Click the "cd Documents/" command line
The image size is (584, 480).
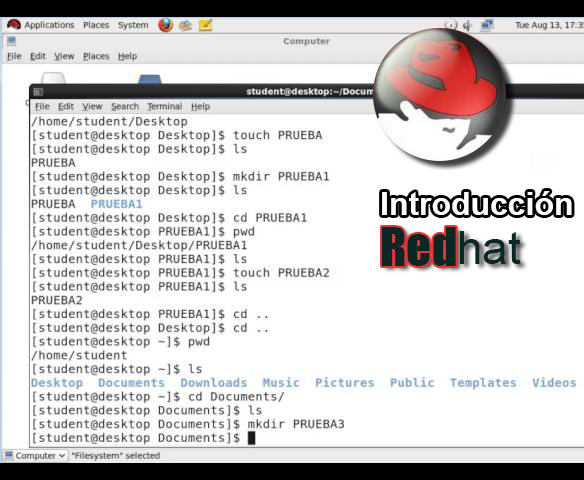point(158,397)
